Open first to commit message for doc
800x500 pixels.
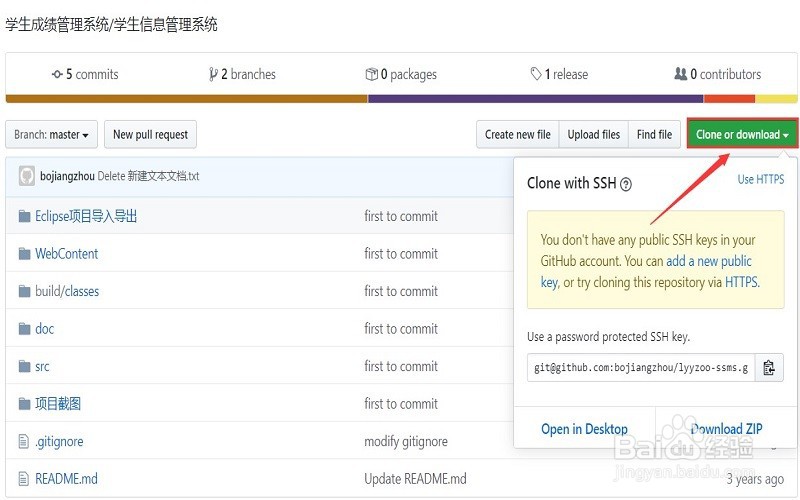click(x=401, y=329)
